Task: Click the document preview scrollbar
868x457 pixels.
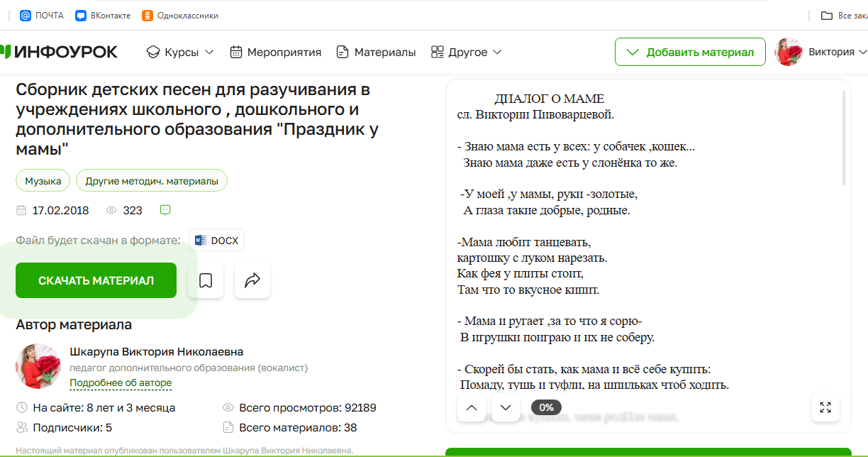Action: tap(843, 138)
